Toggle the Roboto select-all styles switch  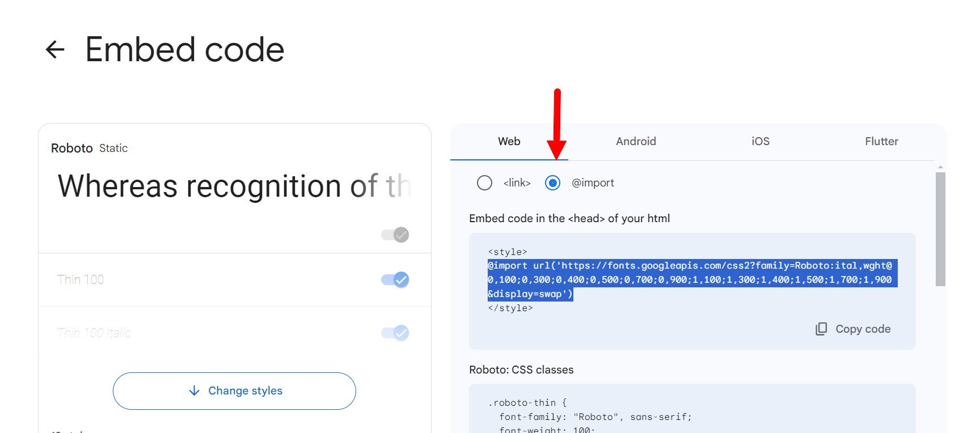coord(395,235)
